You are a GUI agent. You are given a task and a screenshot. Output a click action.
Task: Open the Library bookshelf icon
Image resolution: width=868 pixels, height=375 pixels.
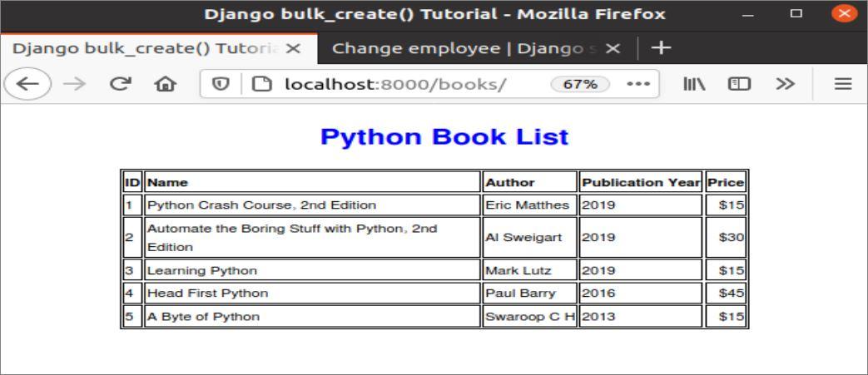(696, 84)
